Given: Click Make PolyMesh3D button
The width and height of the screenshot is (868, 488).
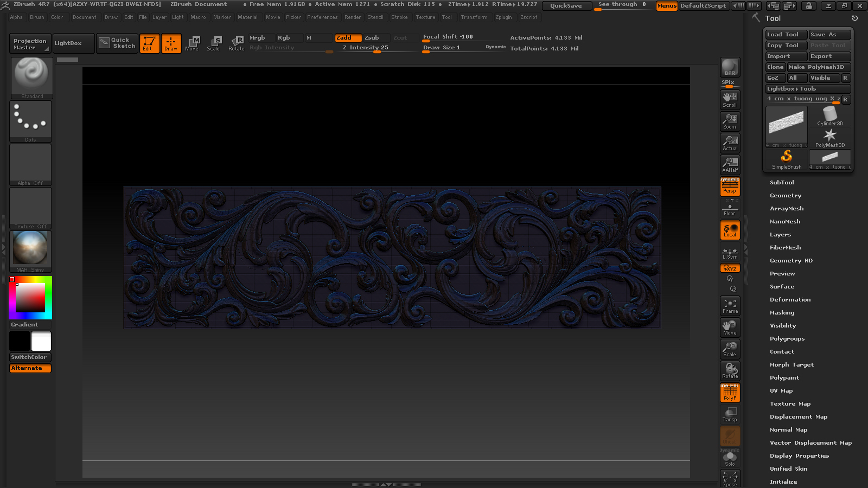Looking at the screenshot, I should coord(819,67).
